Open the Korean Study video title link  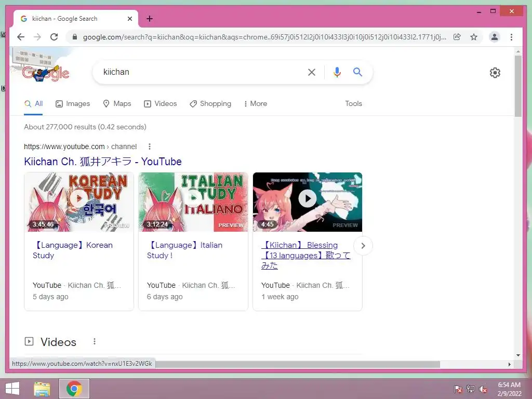(73, 250)
